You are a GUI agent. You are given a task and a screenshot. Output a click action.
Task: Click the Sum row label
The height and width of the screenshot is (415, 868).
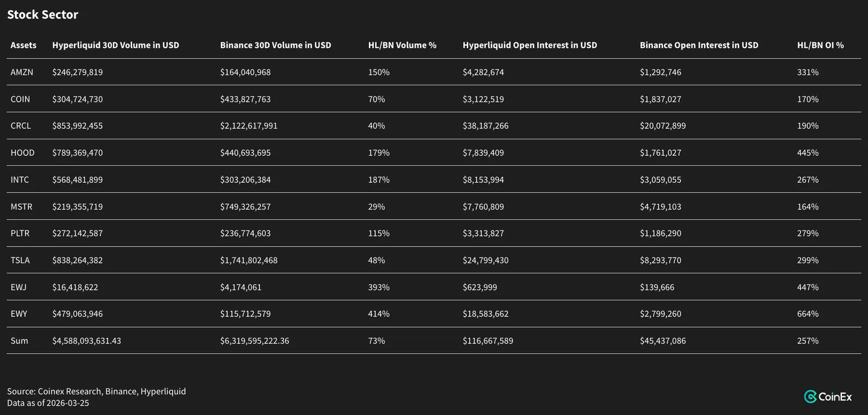(19, 341)
